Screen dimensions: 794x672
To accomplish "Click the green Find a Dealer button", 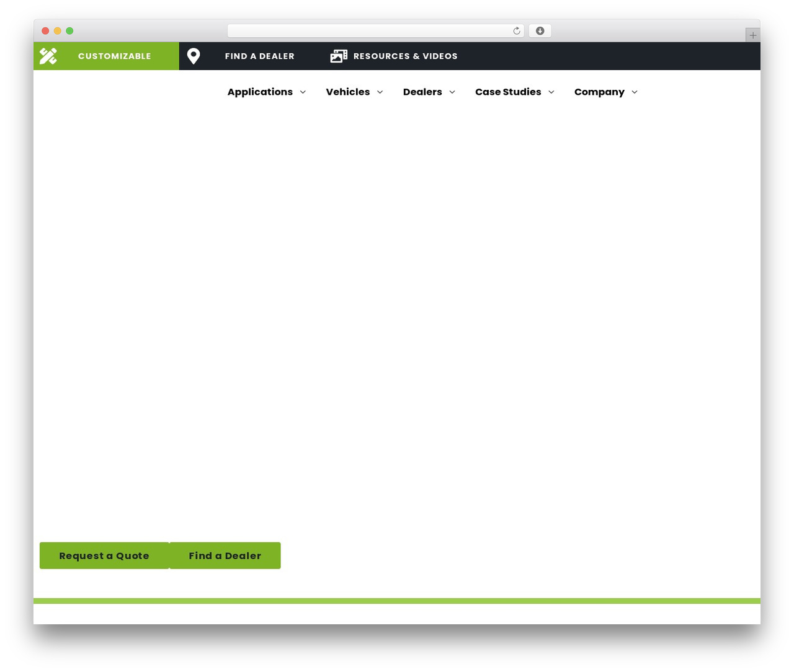I will coord(225,555).
